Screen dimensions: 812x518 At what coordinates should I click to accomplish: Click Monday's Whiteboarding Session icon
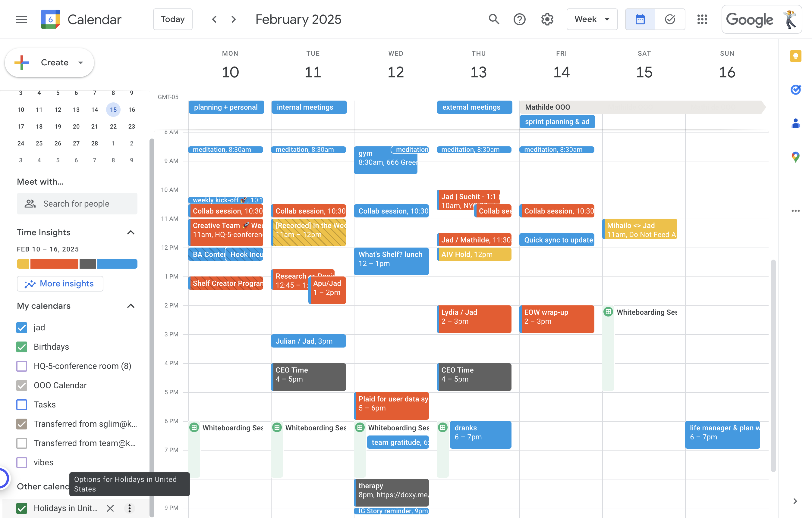coord(194,427)
